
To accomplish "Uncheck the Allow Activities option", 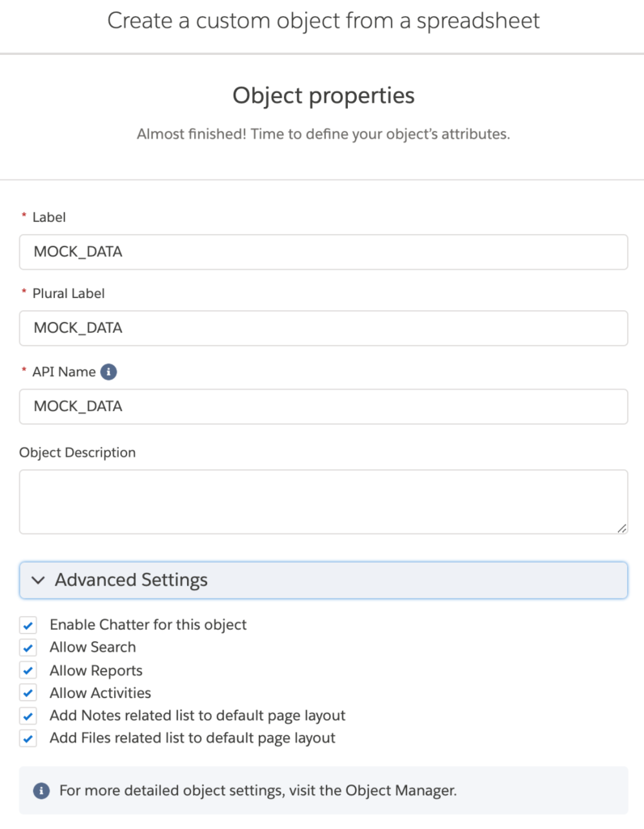I will [28, 693].
